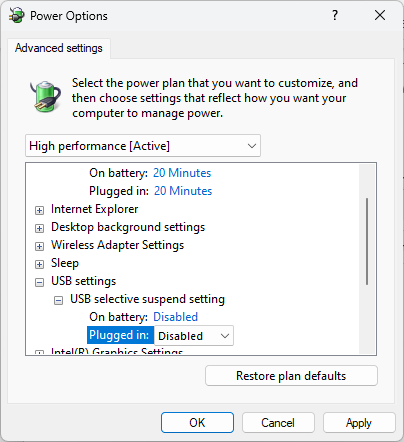
Task: Click the Apply button
Action: (359, 423)
